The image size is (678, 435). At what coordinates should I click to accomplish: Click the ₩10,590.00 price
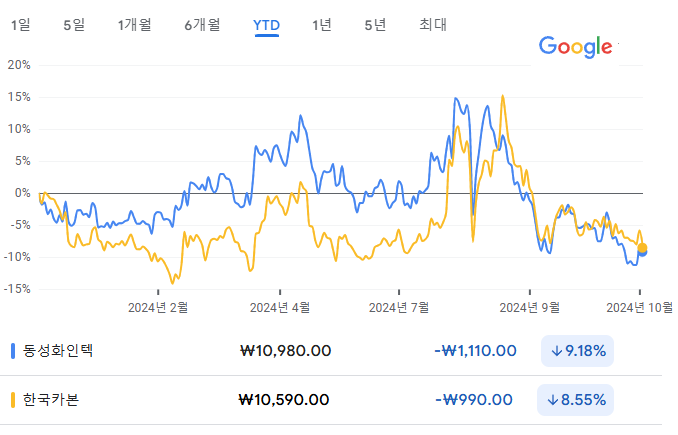click(284, 400)
